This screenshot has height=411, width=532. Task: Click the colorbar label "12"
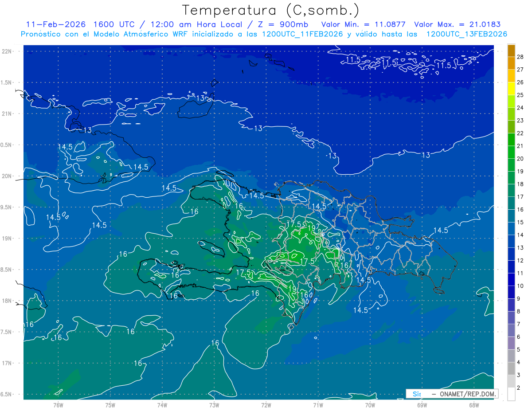[x=520, y=260]
